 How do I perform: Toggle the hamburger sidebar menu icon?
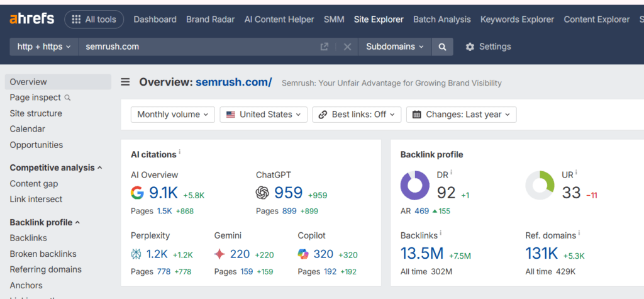pos(125,82)
